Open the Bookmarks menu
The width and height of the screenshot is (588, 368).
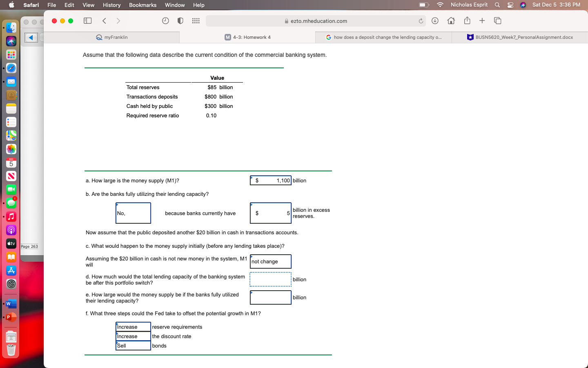143,5
